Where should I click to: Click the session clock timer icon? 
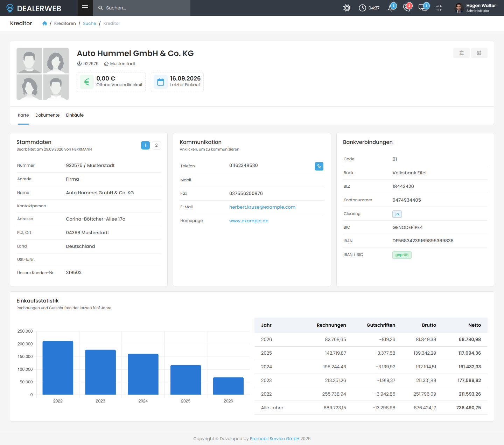362,8
